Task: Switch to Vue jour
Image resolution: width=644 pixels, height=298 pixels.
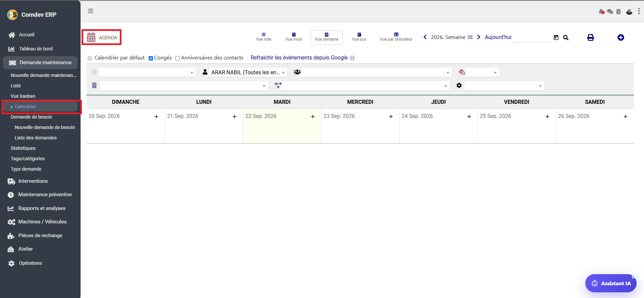Action: click(x=359, y=37)
